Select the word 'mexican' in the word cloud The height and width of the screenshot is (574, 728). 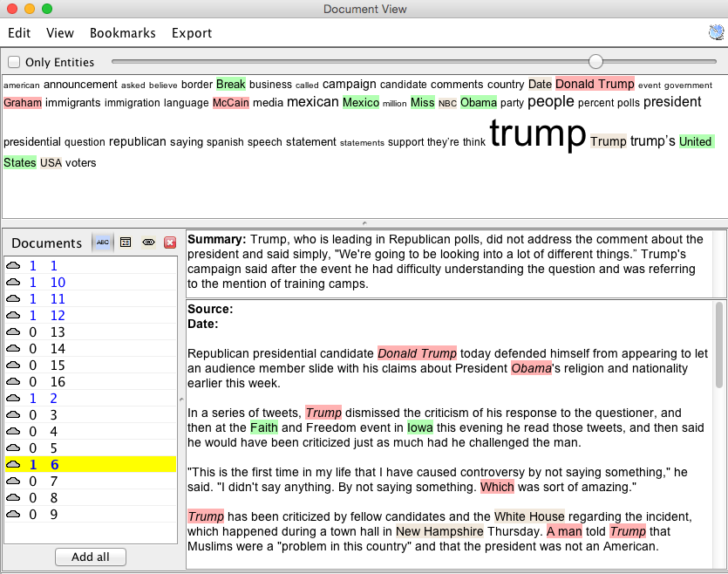tap(313, 102)
